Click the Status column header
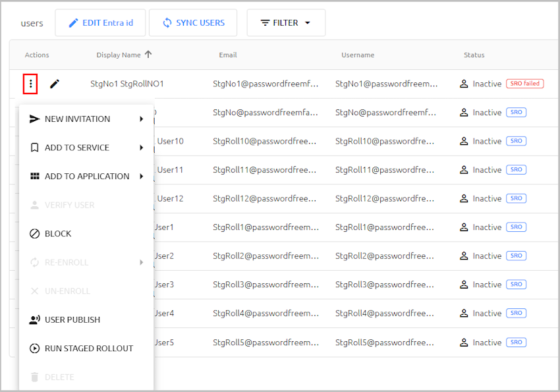The image size is (560, 392). click(474, 55)
